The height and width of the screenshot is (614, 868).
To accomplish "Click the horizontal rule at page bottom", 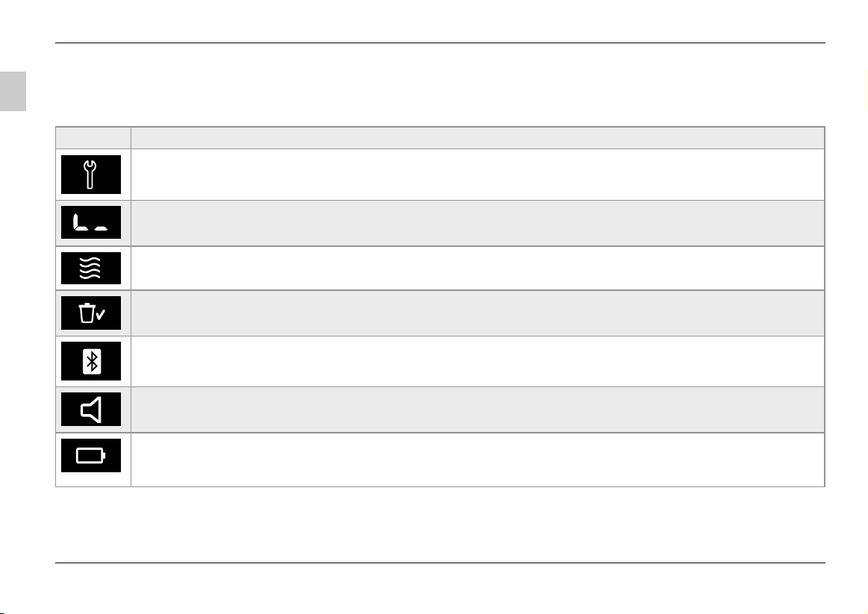I will click(x=440, y=563).
